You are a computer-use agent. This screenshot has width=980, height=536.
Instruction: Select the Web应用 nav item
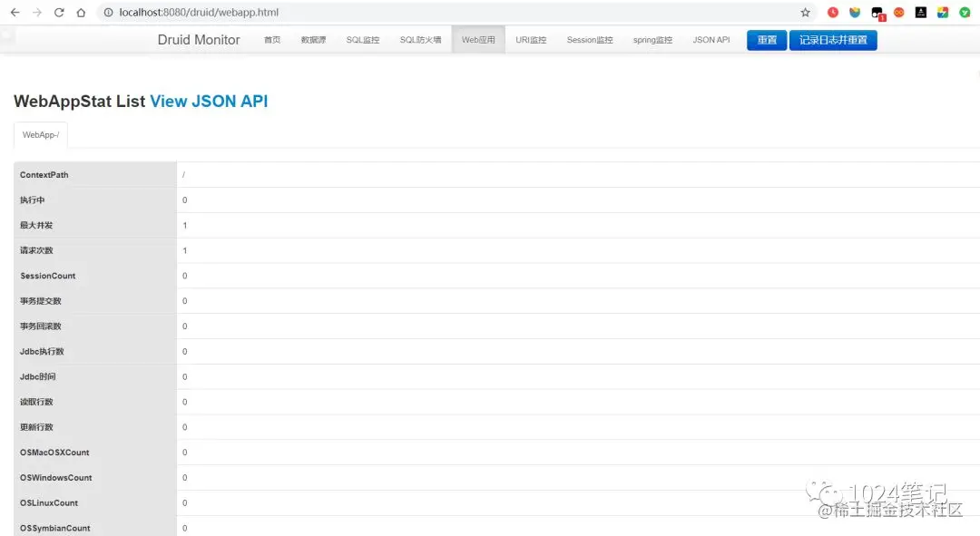pos(478,40)
